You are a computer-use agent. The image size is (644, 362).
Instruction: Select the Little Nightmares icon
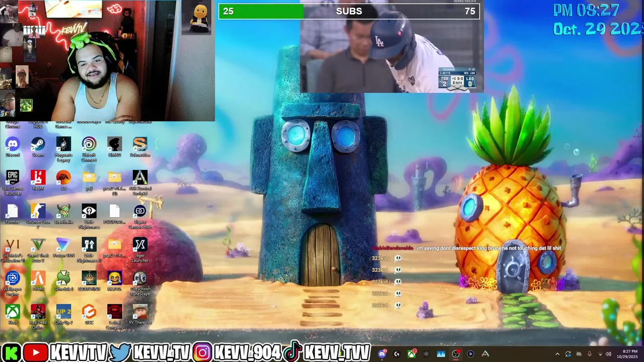coord(89,217)
